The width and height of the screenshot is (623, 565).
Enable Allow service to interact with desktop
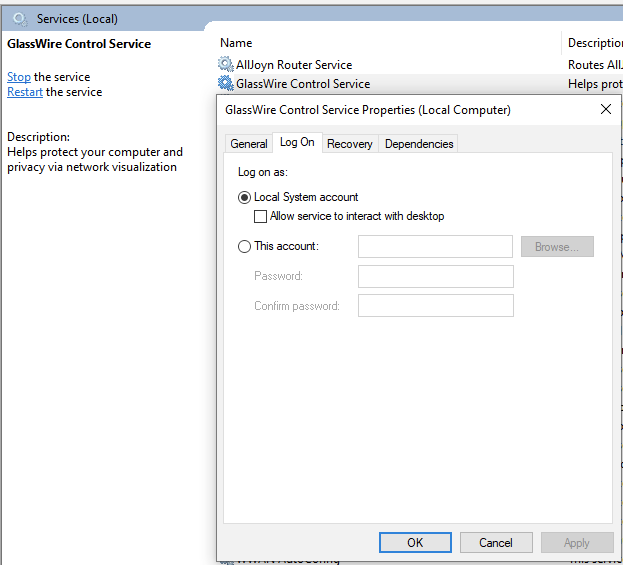(260, 217)
